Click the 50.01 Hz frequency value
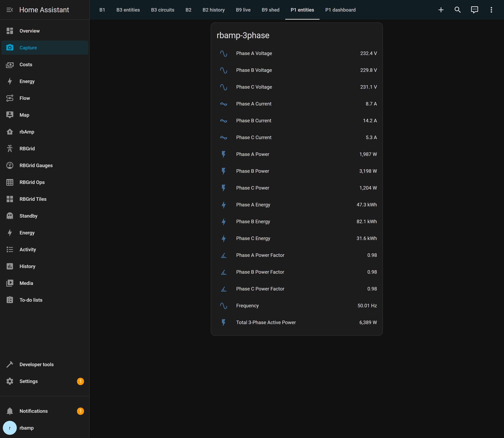This screenshot has width=504, height=438. click(367, 306)
